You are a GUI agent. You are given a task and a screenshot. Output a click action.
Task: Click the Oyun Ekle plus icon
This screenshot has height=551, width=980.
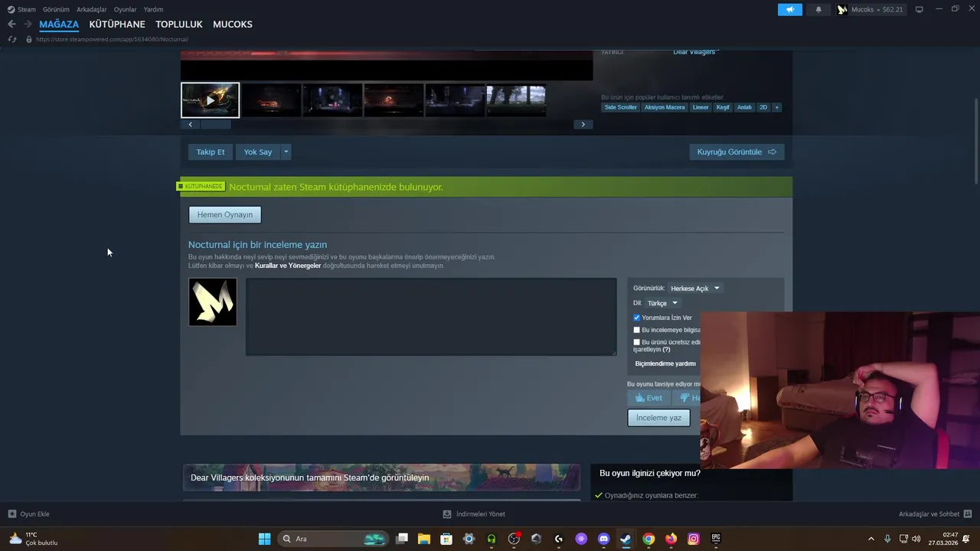tap(11, 514)
